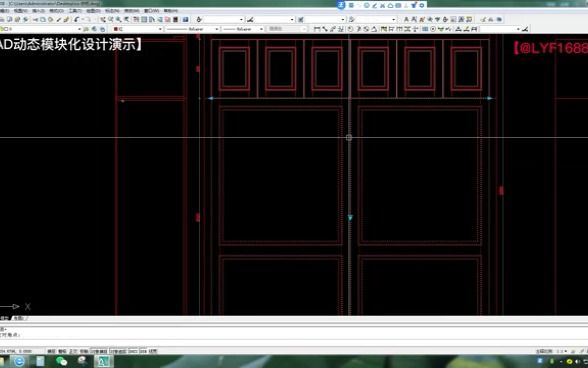
Task: Click the Internet Explorer taskbar icon
Action: point(19,361)
